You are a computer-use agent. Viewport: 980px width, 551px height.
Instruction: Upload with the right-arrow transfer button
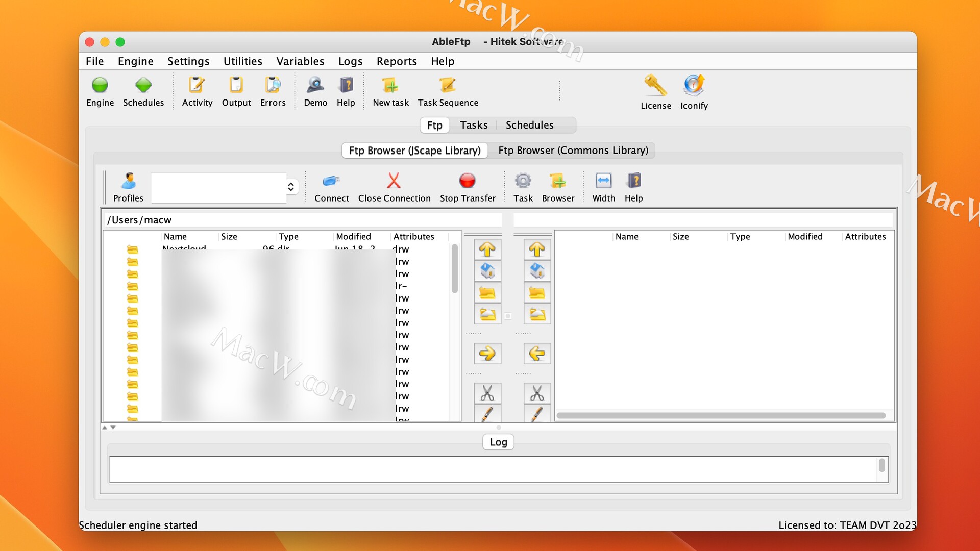pyautogui.click(x=487, y=354)
